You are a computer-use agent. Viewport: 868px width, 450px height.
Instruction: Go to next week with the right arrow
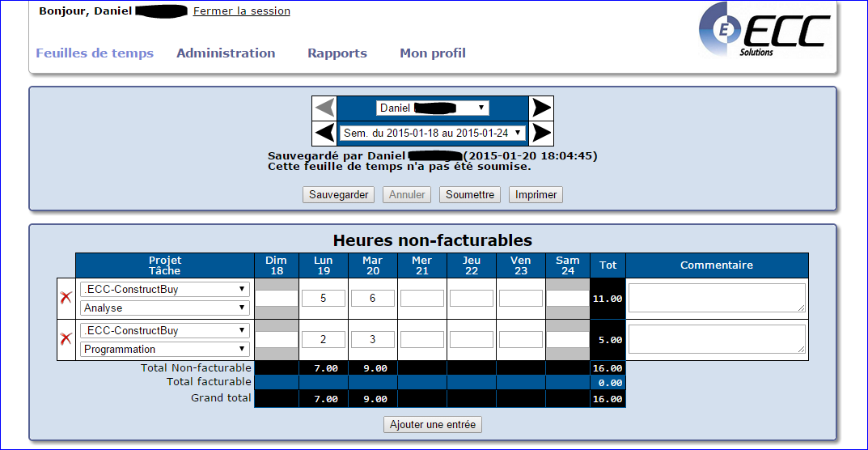point(541,133)
